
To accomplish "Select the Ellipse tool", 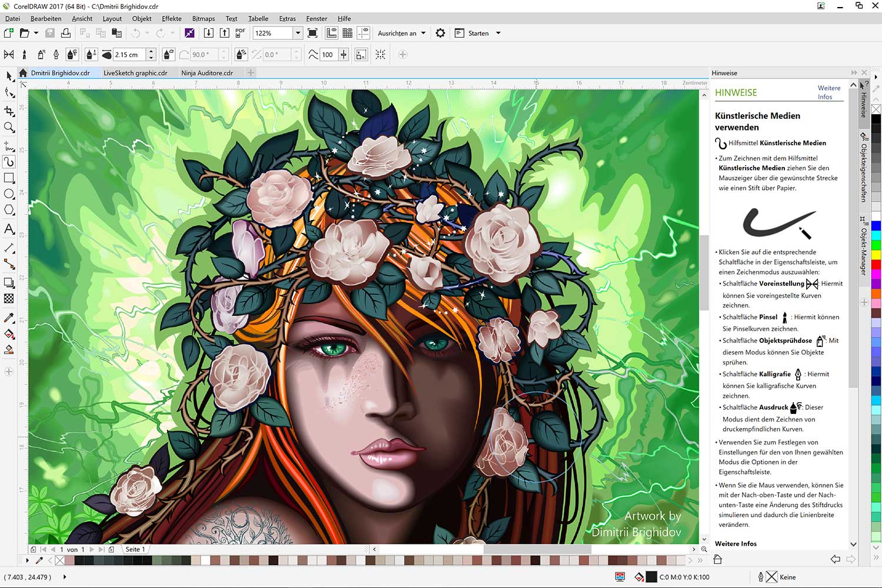I will pyautogui.click(x=9, y=194).
